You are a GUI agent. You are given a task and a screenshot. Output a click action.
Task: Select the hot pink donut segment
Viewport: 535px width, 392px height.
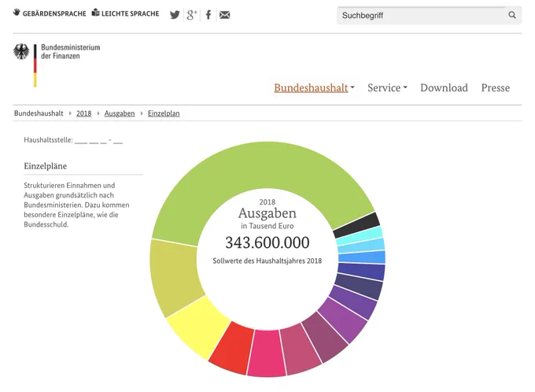(267, 353)
